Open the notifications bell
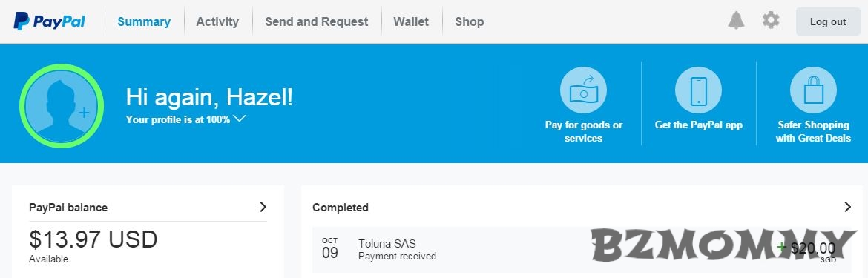868x278 pixels. pyautogui.click(x=736, y=21)
